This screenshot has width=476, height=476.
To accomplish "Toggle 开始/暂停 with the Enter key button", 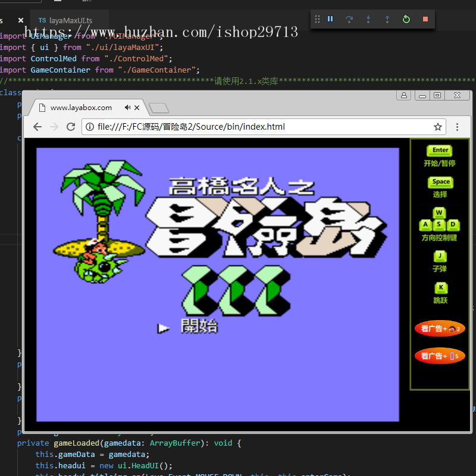I will 440,150.
